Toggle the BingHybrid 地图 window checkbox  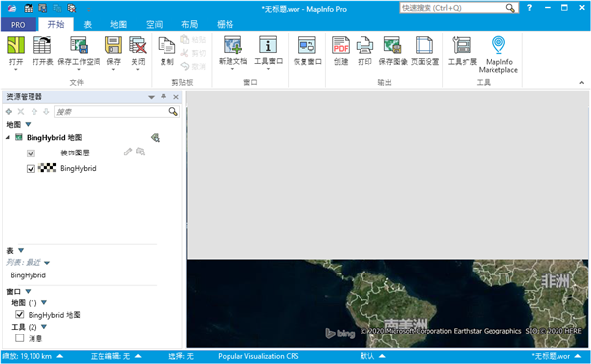(x=20, y=314)
